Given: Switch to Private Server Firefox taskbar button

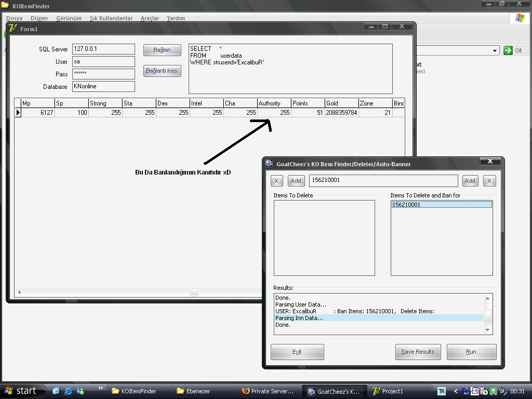Looking at the screenshot, I should (x=268, y=391).
